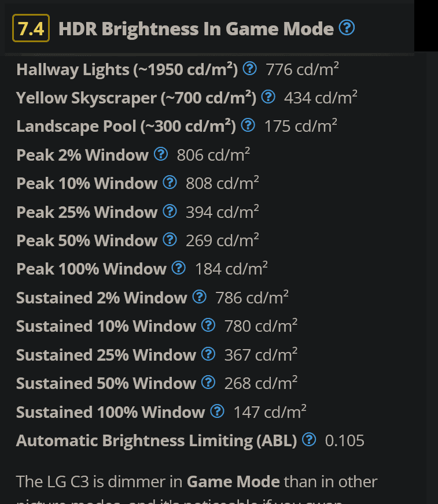
Task: Open help for Hallway Lights measurement
Action: (250, 69)
